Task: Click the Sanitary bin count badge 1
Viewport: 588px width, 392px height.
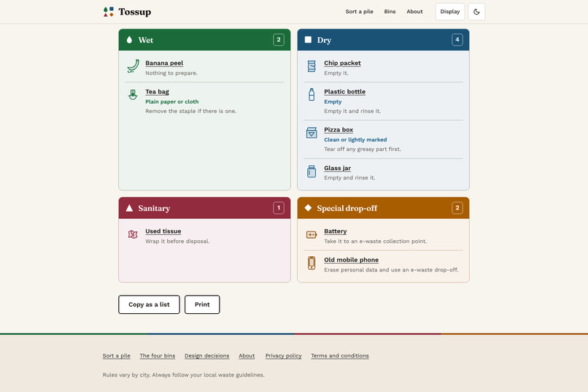Action: click(x=279, y=208)
